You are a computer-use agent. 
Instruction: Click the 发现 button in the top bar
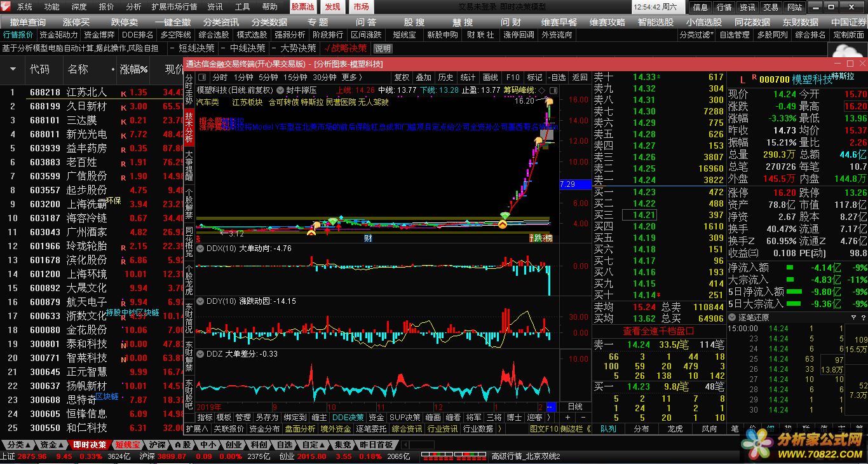(332, 7)
